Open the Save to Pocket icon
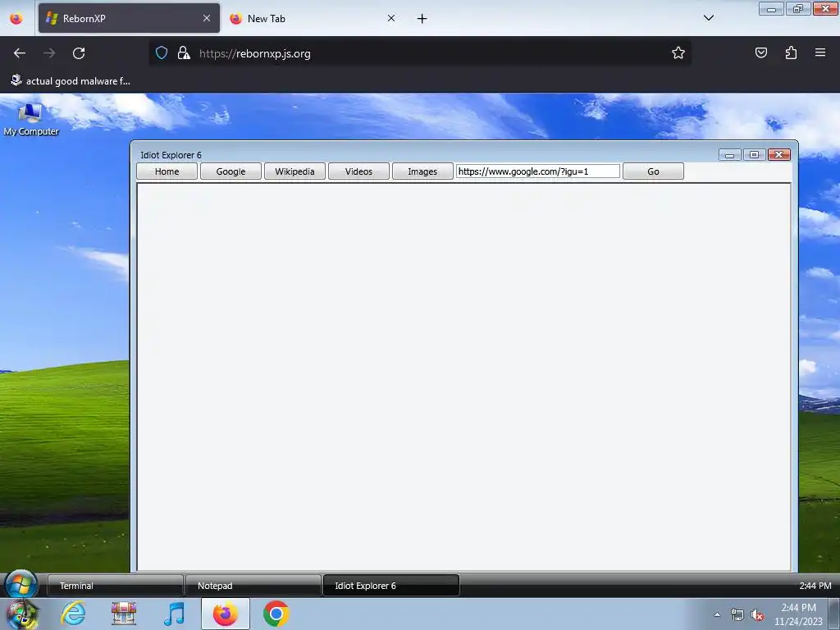Screen dimensions: 840x630 tap(760, 52)
